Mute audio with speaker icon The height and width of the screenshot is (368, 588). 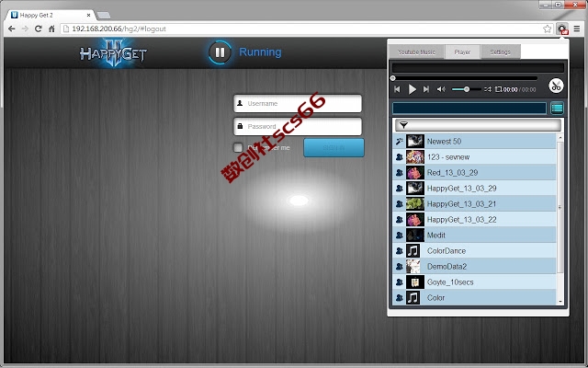click(441, 89)
